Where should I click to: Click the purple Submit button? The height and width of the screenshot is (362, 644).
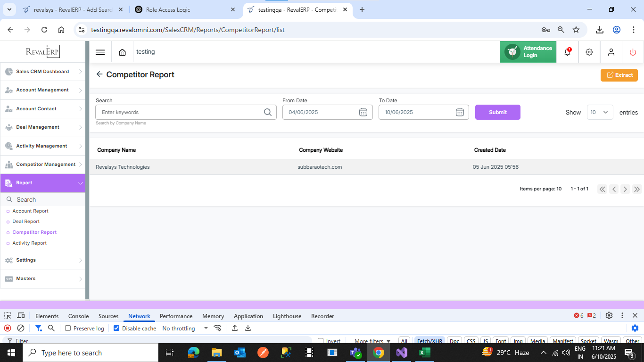(497, 112)
